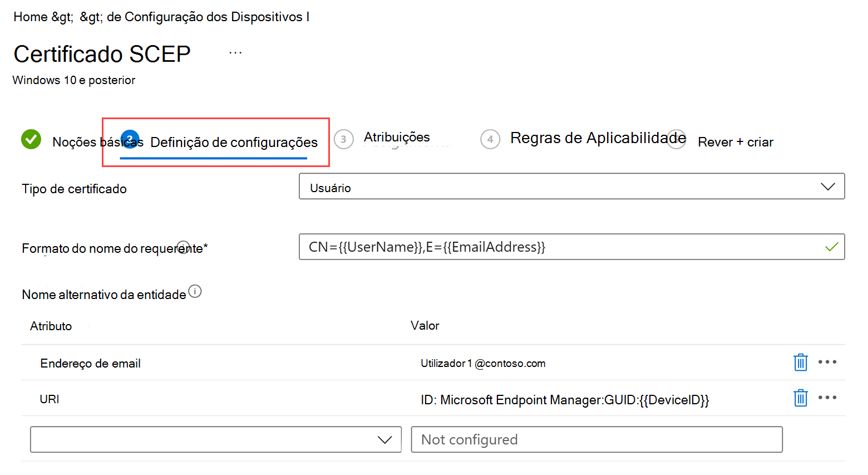Jump to the Rever + criar step
The image size is (868, 475).
pos(735,142)
